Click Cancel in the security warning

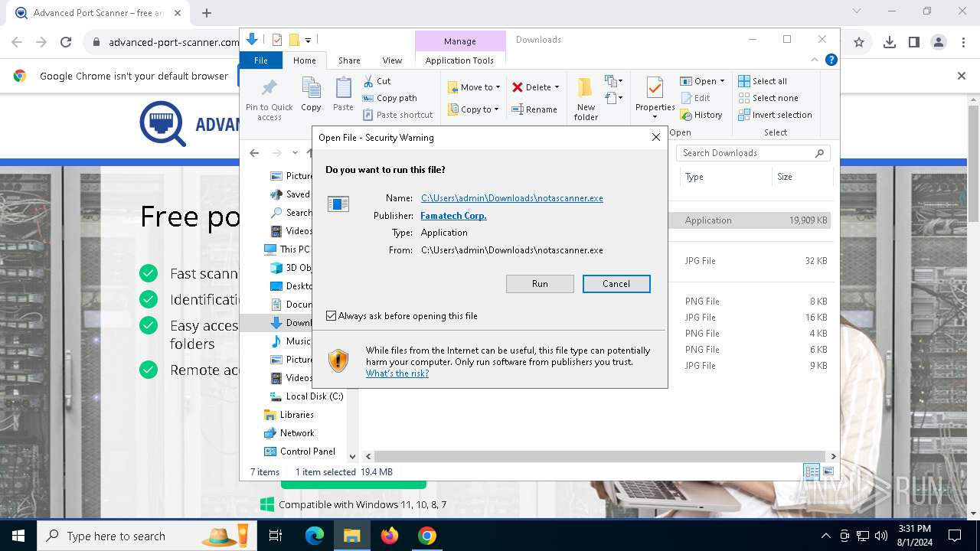click(616, 284)
